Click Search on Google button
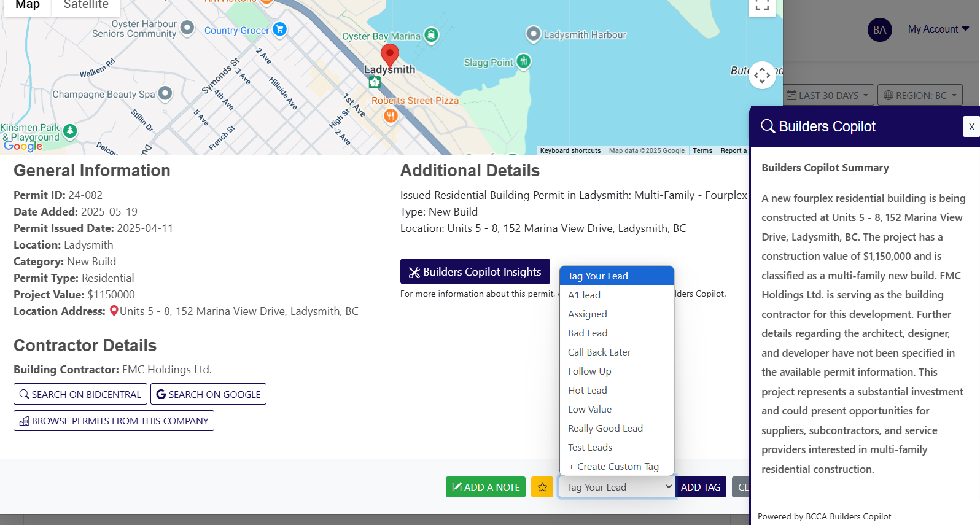Screen dimensions: 980x525 [x=208, y=394]
